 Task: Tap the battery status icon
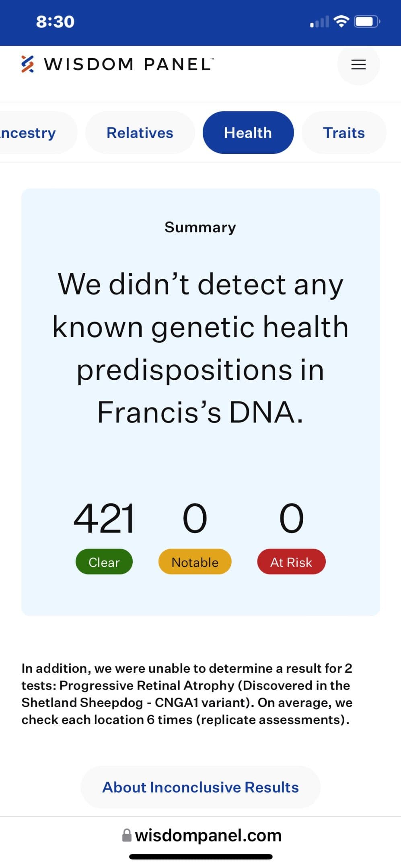click(367, 21)
